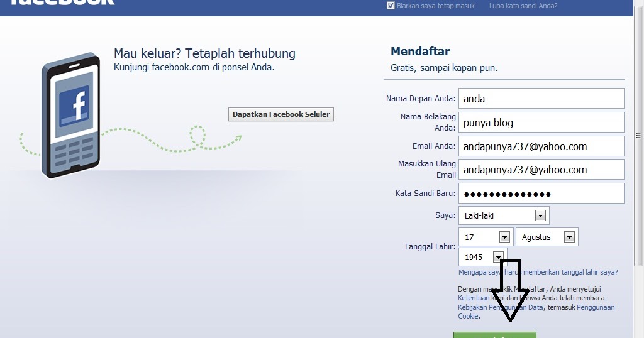This screenshot has width=644, height=338.
Task: Open the Ketentuan link
Action: click(474, 298)
